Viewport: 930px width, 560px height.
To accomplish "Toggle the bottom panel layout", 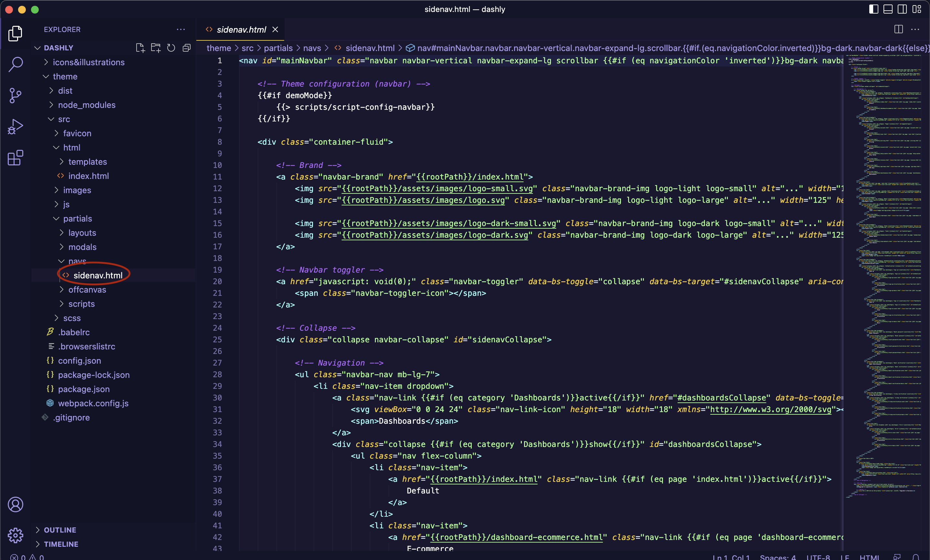I will click(x=888, y=9).
